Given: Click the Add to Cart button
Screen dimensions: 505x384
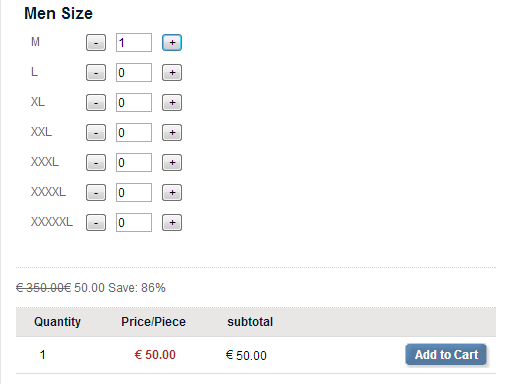Looking at the screenshot, I should pyautogui.click(x=446, y=355).
